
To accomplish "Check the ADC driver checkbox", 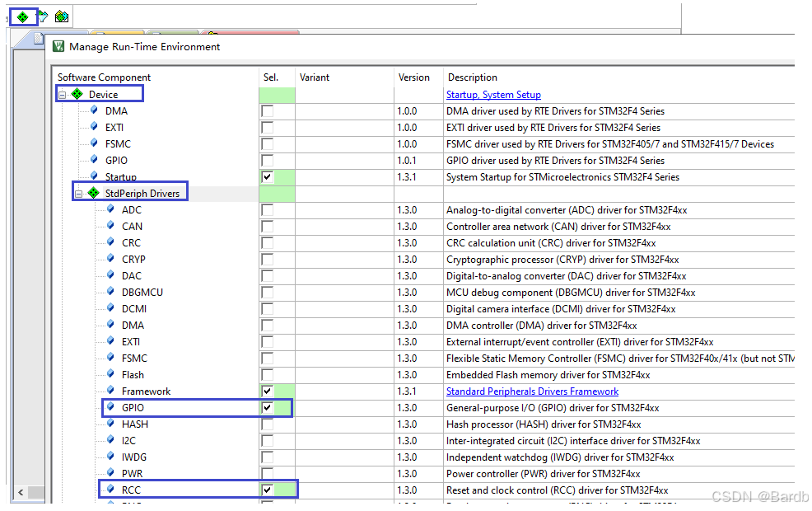I will pyautogui.click(x=267, y=210).
